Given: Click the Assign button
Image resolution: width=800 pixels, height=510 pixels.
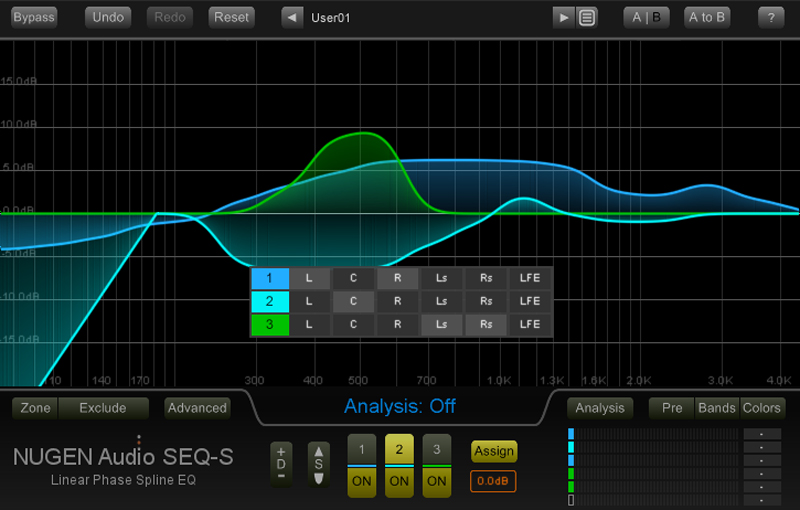Looking at the screenshot, I should (493, 451).
